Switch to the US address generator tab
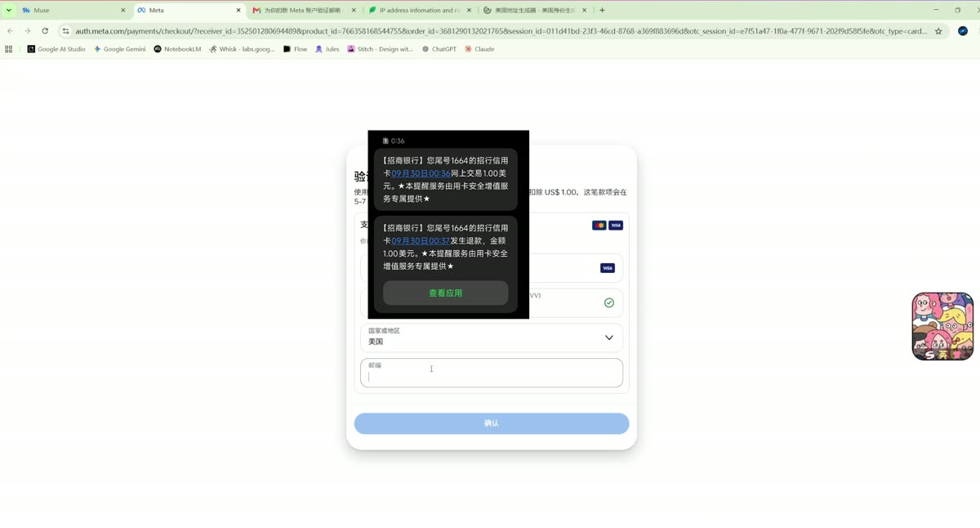 [534, 11]
